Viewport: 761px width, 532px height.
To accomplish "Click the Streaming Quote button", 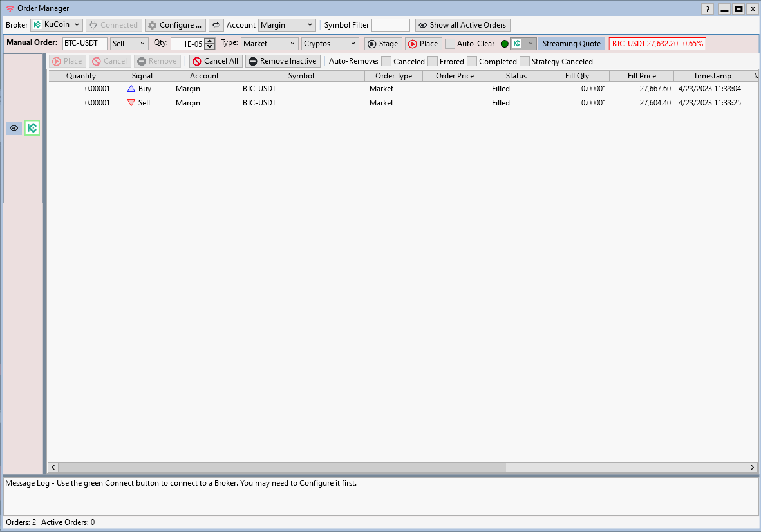I will tap(571, 44).
